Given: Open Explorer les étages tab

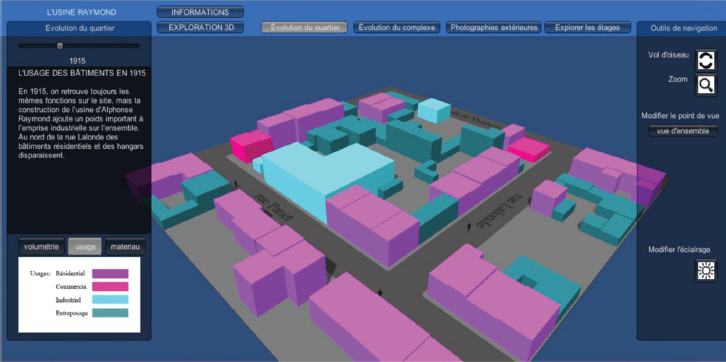Looking at the screenshot, I should pos(588,27).
